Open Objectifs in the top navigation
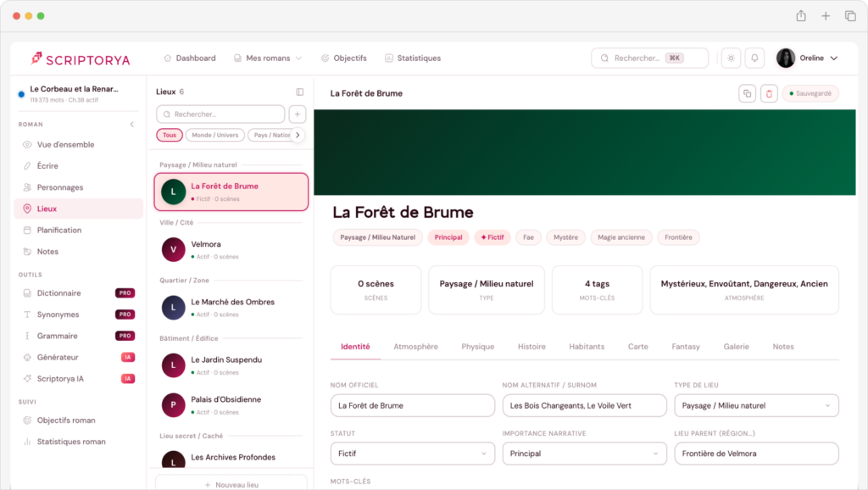Screen dimensions: 868x490 (344, 58)
